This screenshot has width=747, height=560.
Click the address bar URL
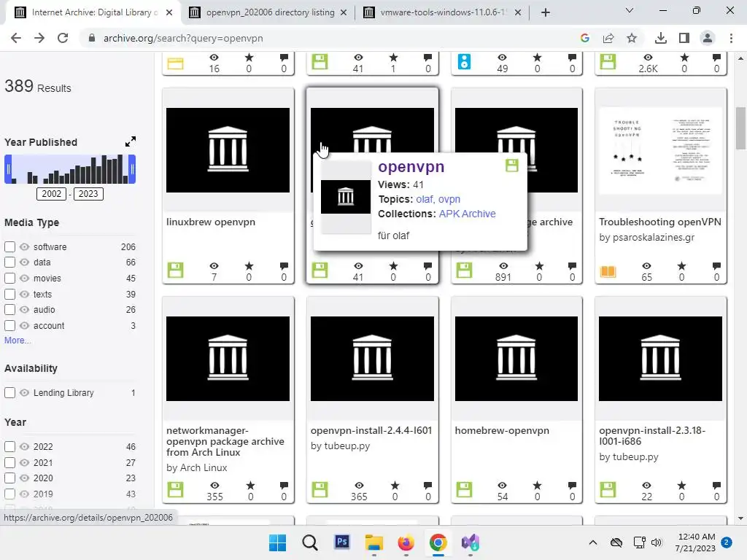tap(183, 38)
